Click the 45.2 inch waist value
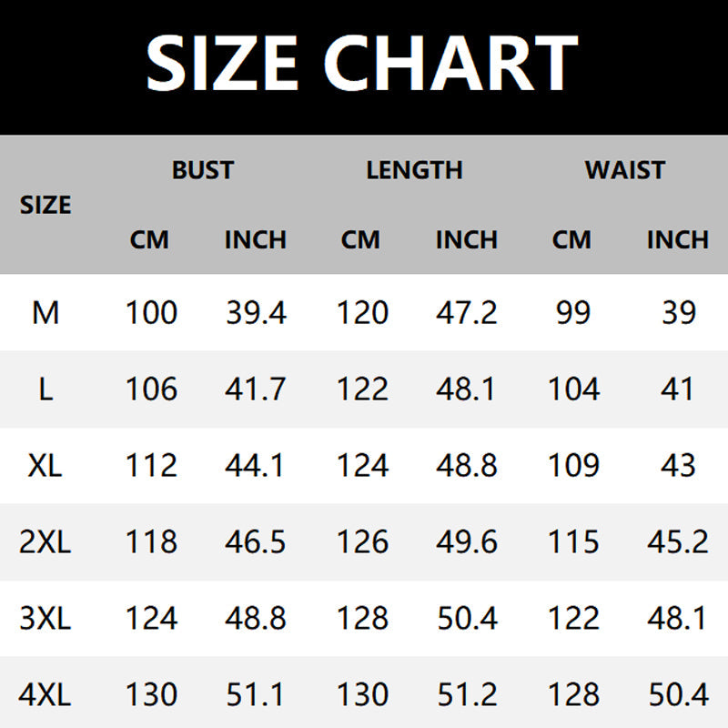The height and width of the screenshot is (728, 728). [678, 542]
